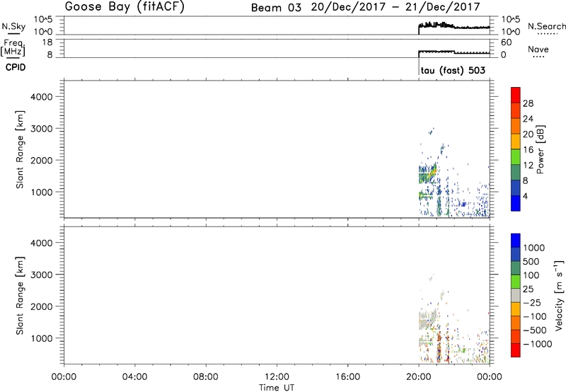This screenshot has width=566, height=392.
Task: Select the gray −25 to 25 velocity swatch
Action: coord(516,295)
